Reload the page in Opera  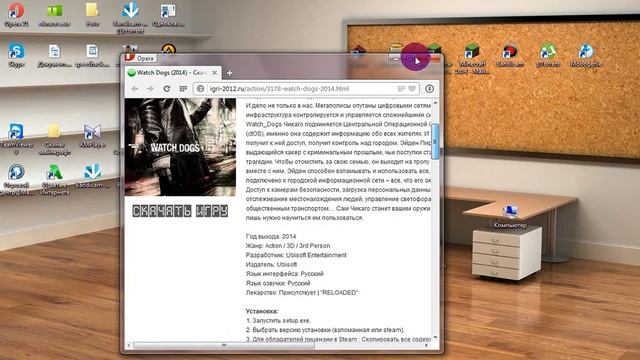tap(167, 89)
